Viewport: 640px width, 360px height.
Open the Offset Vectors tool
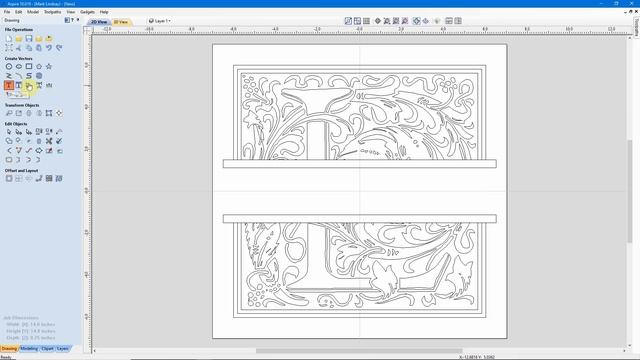point(9,178)
